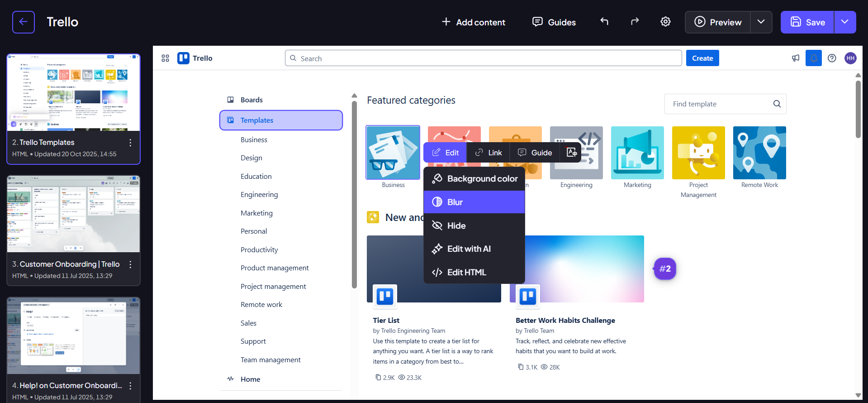
Task: Choose Edit with AI menu option
Action: [474, 249]
